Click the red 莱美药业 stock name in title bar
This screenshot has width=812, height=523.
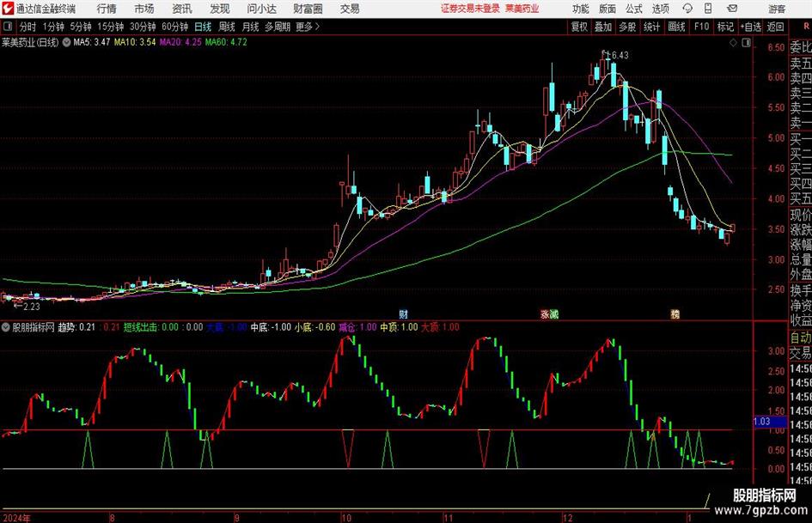pos(522,9)
